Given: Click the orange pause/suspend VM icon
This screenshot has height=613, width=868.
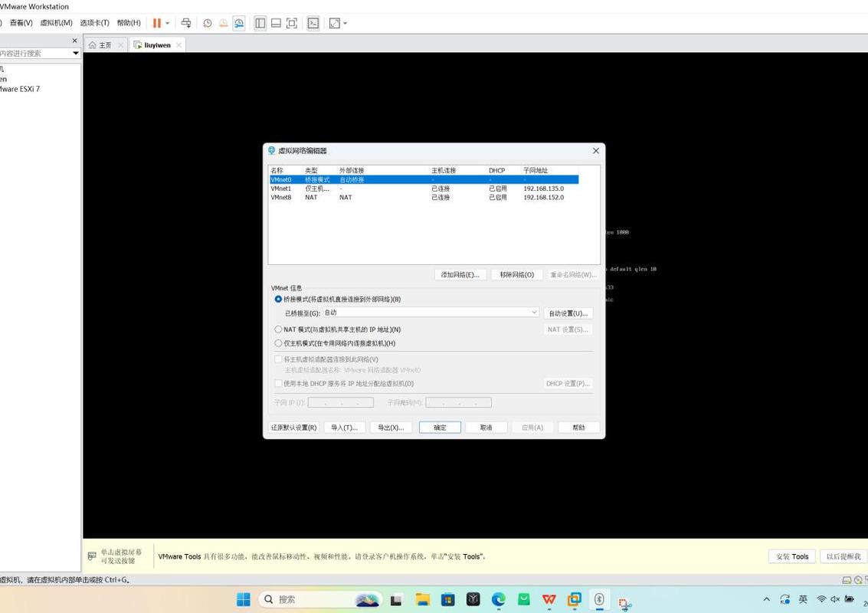Looking at the screenshot, I should [156, 23].
